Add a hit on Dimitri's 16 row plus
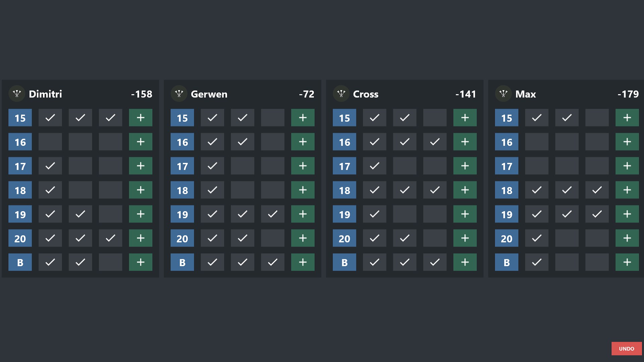 pos(141,142)
